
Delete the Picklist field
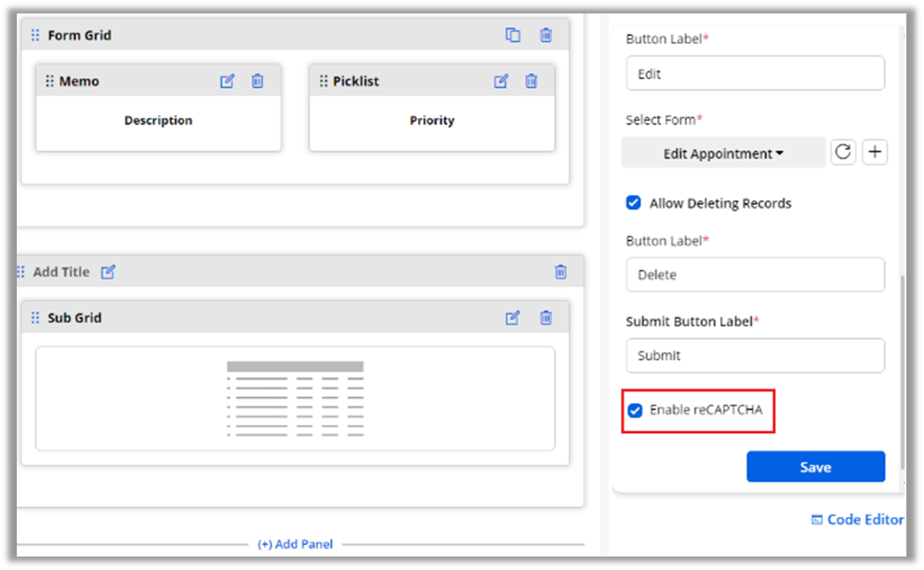click(x=531, y=82)
